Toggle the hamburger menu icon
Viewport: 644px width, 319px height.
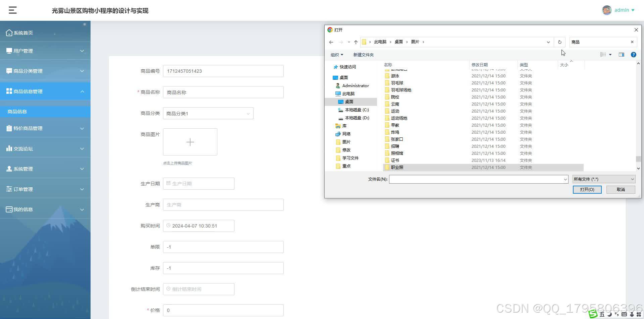13,10
